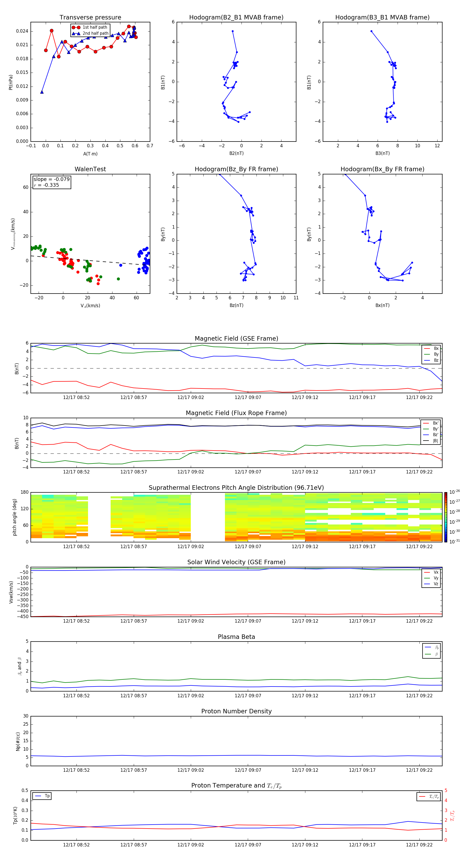Viewport: 473px width, 868px height.
Task: Select the beta_p entry in the Plasma Beta legend
Action: [x=432, y=647]
